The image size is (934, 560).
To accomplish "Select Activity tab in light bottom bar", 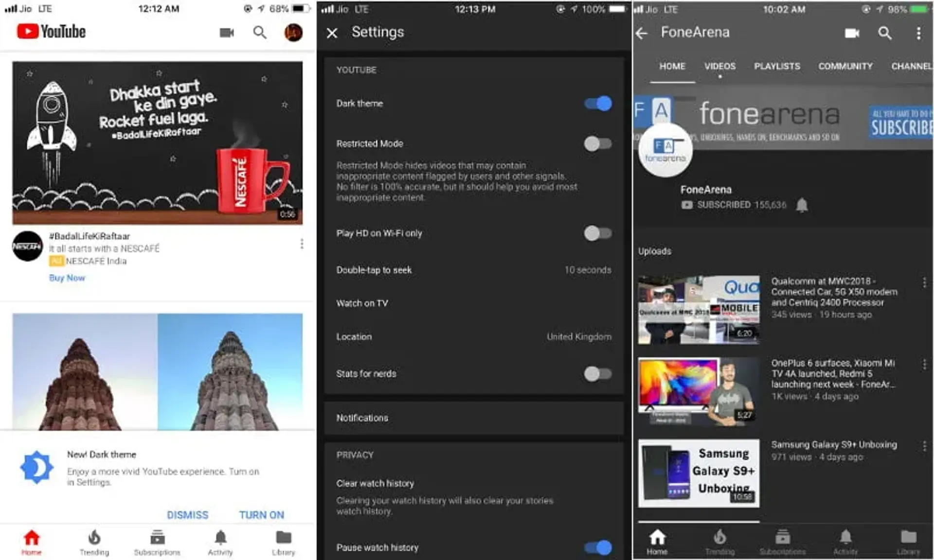I will tap(220, 542).
